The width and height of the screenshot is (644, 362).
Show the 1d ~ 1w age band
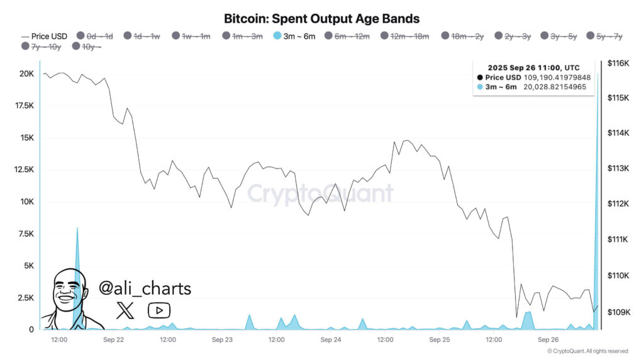145,36
